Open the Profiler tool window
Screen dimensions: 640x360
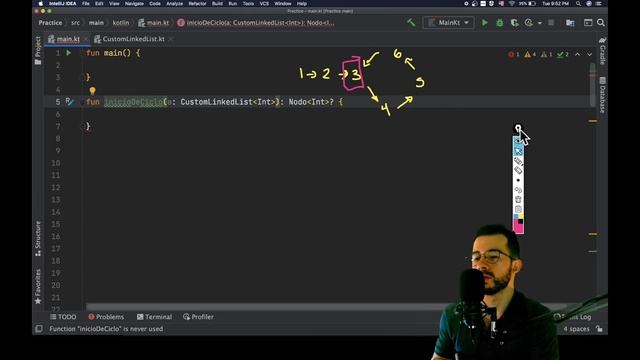coord(198,317)
